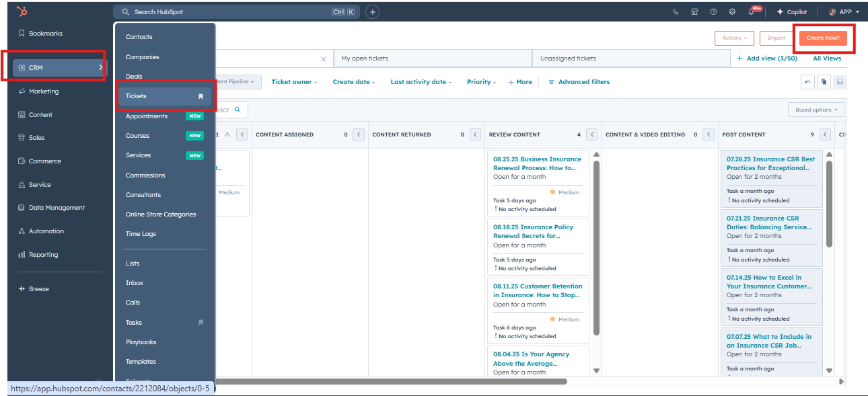868x396 pixels.
Task: Select Commissions in the CRM submenu
Action: [x=145, y=175]
